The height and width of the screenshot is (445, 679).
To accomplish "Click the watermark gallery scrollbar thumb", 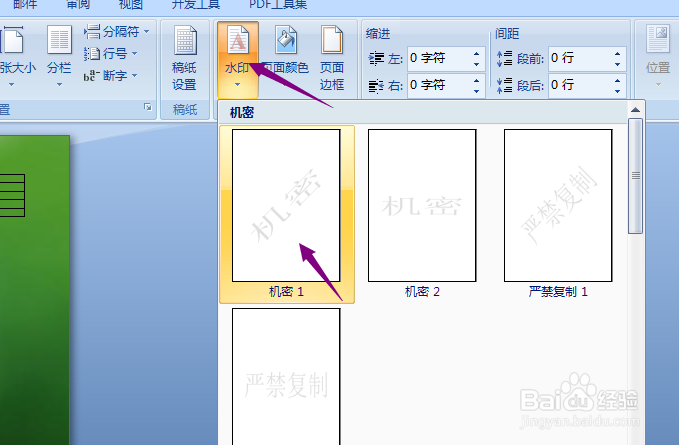I will pyautogui.click(x=635, y=175).
